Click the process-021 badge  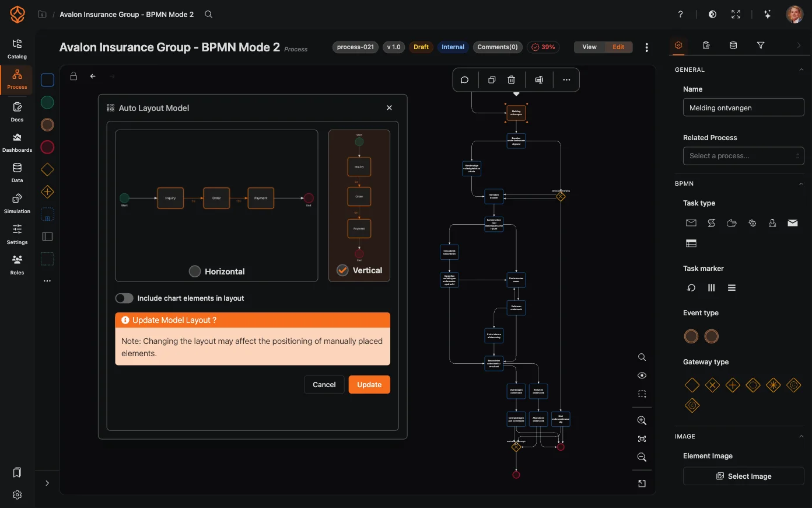pos(355,47)
